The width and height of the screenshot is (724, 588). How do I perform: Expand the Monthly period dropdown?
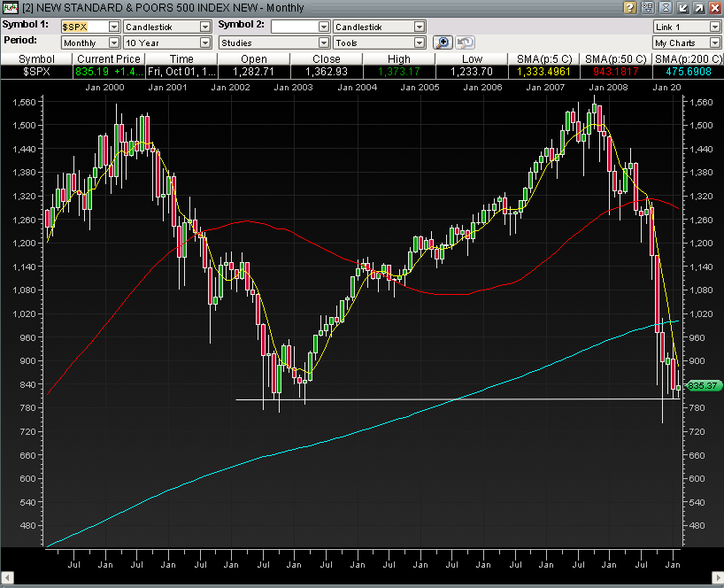tap(114, 43)
